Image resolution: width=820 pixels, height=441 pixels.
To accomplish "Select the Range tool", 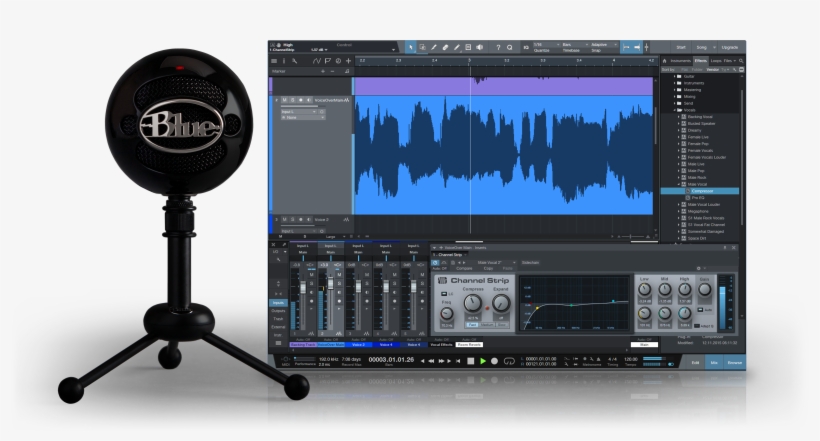I will coord(423,47).
